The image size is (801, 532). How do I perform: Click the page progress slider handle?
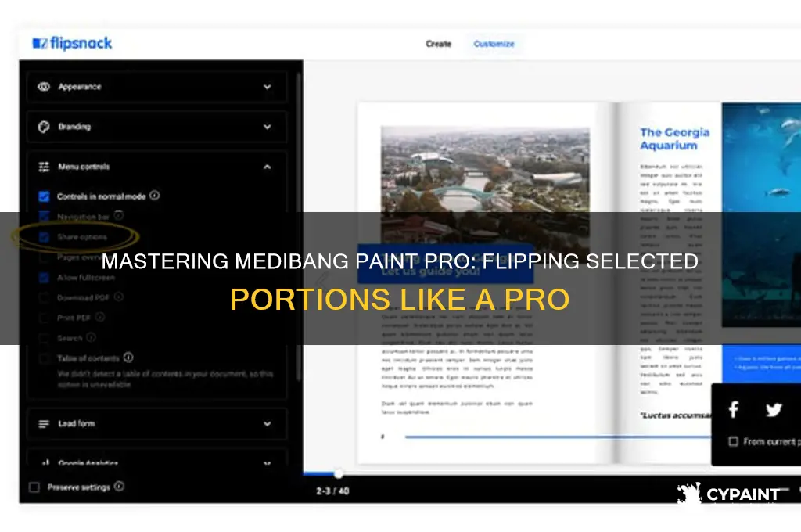click(338, 474)
